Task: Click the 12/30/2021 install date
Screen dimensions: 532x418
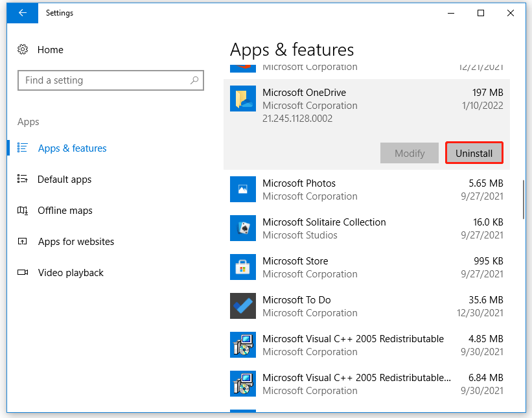Action: (x=480, y=313)
